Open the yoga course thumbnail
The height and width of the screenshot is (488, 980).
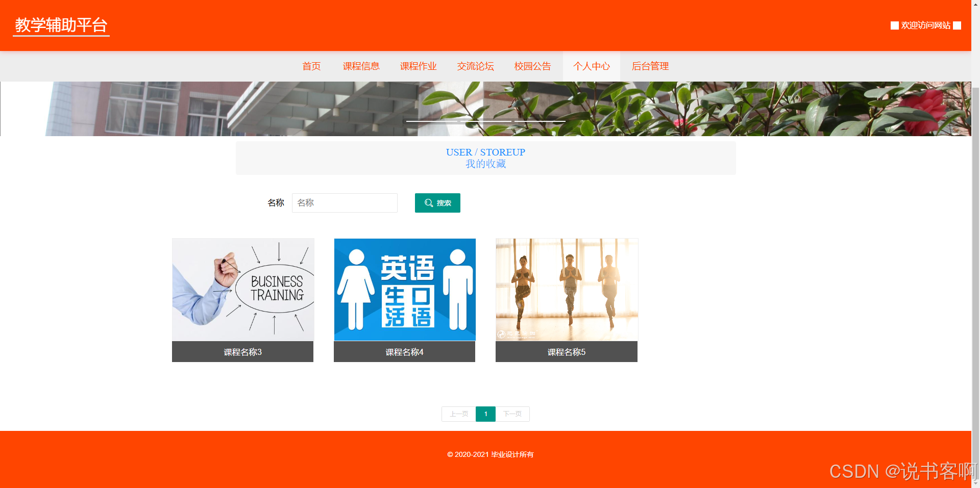coord(567,290)
